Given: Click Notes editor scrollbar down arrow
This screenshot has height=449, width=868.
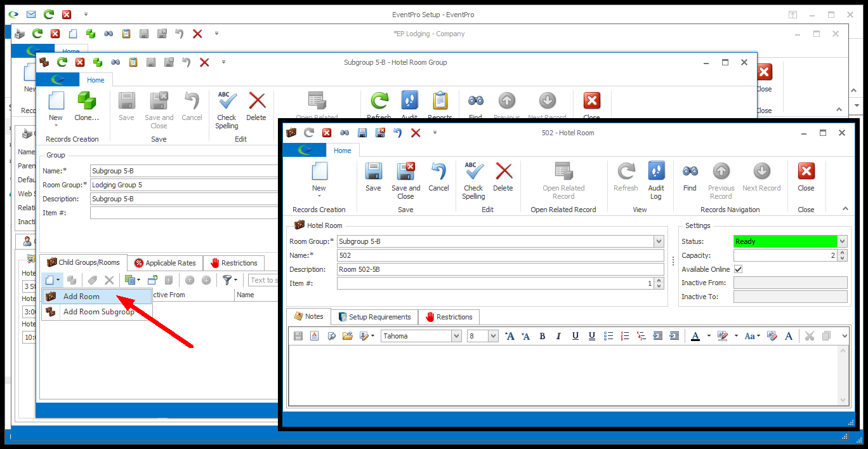Looking at the screenshot, I should 843,400.
